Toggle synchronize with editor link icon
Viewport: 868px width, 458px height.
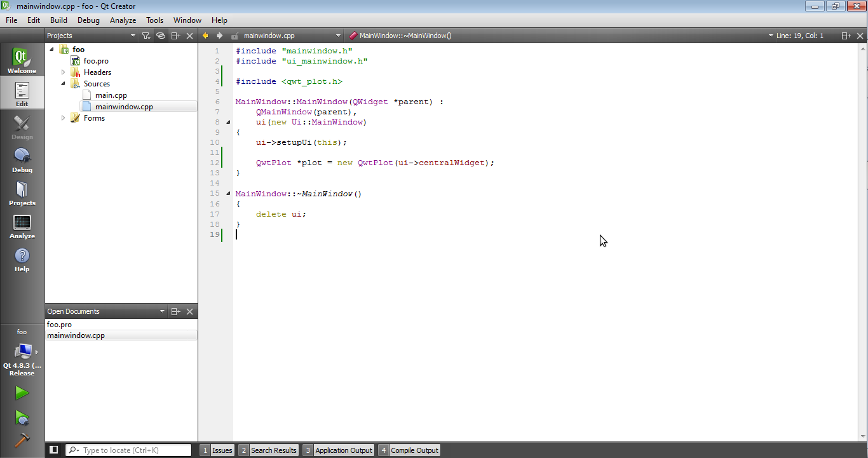(x=161, y=36)
